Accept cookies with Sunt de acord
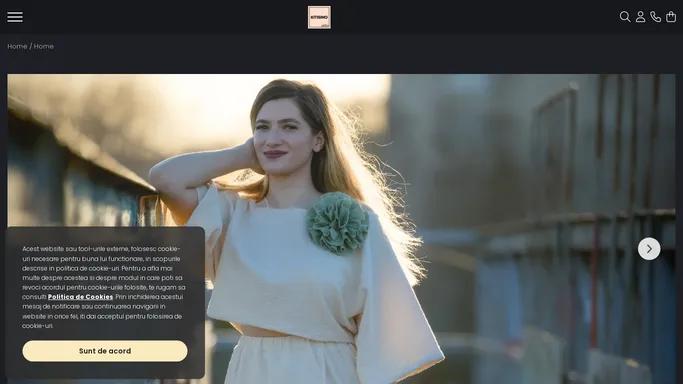Viewport: 683px width, 384px height. 105,351
